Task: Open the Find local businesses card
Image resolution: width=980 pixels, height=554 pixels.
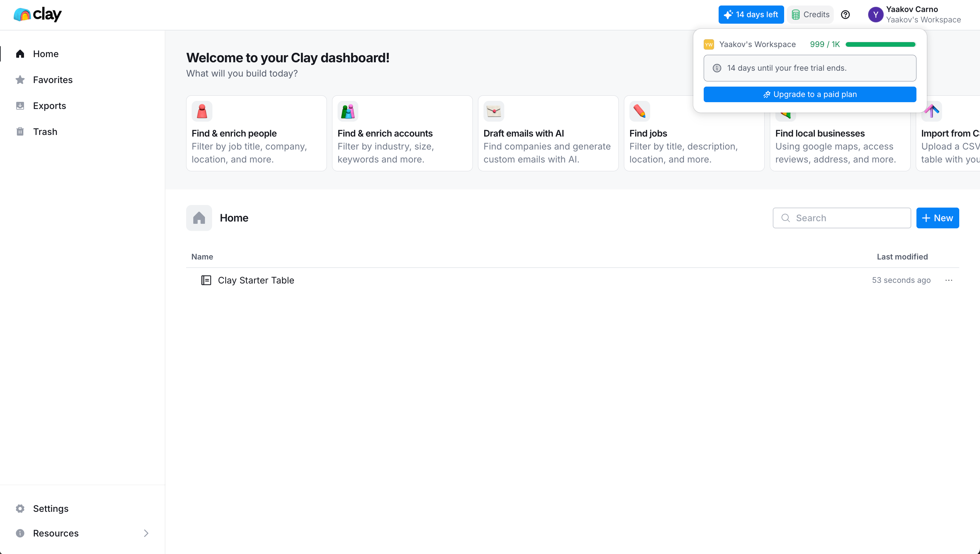Action: pyautogui.click(x=840, y=133)
